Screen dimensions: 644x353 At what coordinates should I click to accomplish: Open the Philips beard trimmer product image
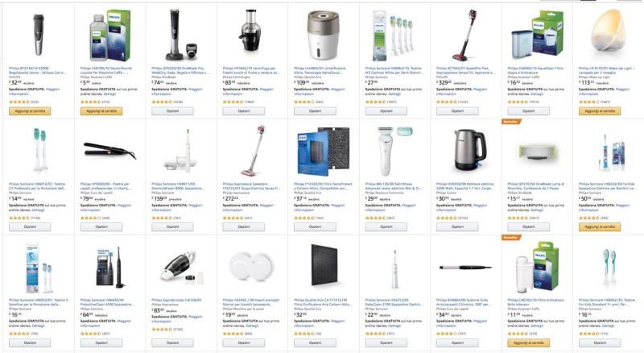tap(38, 35)
